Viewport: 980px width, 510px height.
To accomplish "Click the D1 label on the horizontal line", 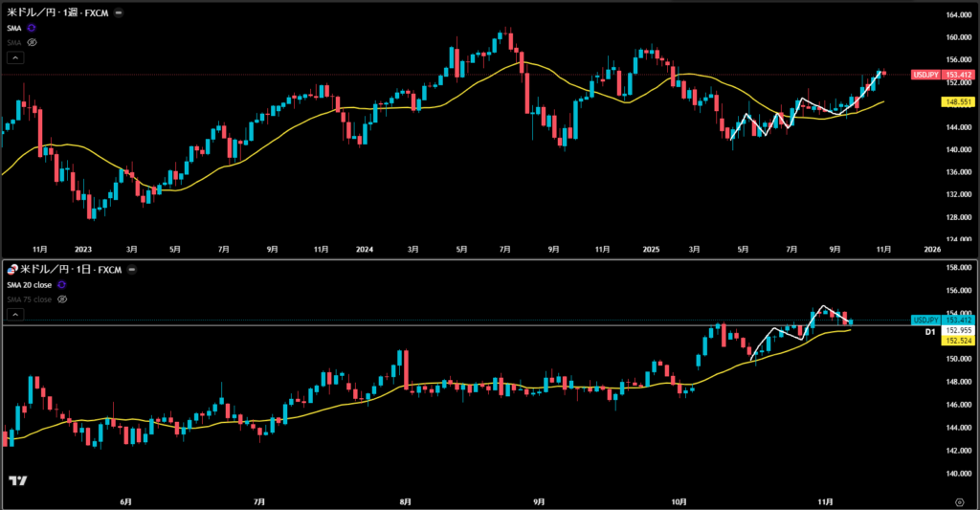I will coord(928,331).
